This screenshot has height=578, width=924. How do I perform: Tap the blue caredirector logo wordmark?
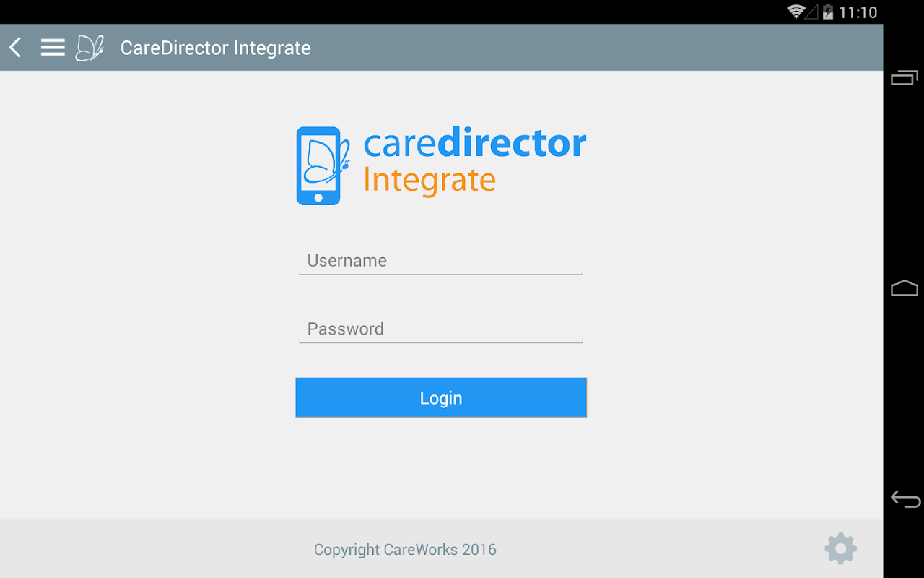click(x=474, y=143)
